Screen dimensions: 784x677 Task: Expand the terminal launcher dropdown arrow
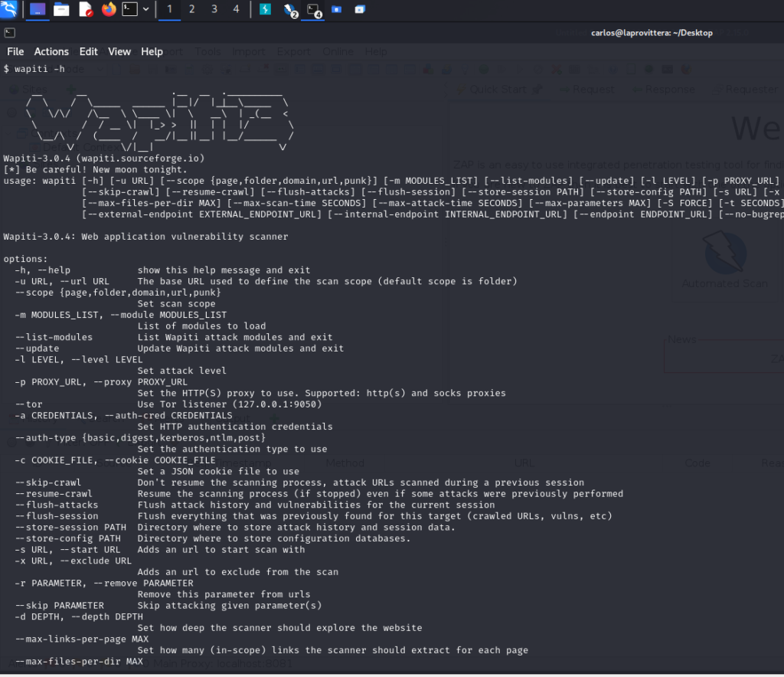[145, 10]
